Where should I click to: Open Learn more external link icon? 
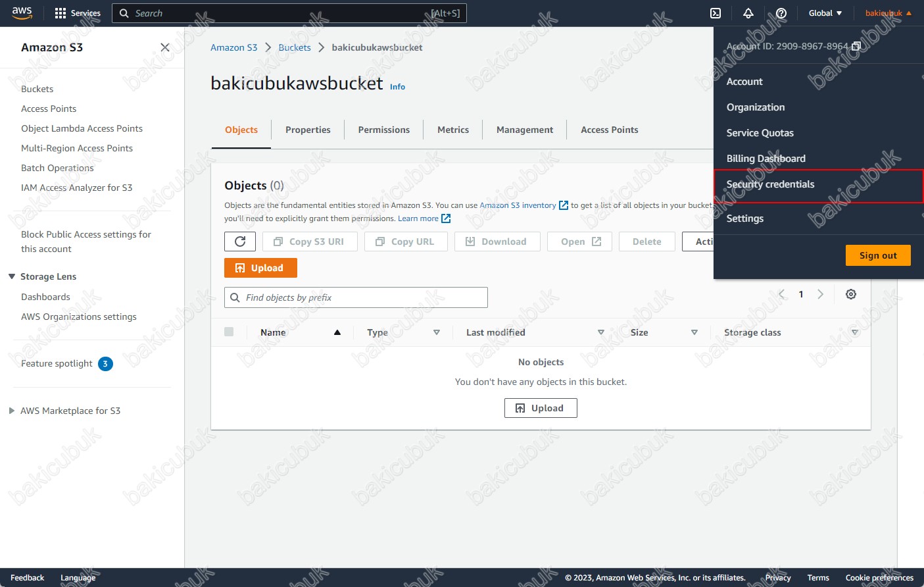click(446, 218)
